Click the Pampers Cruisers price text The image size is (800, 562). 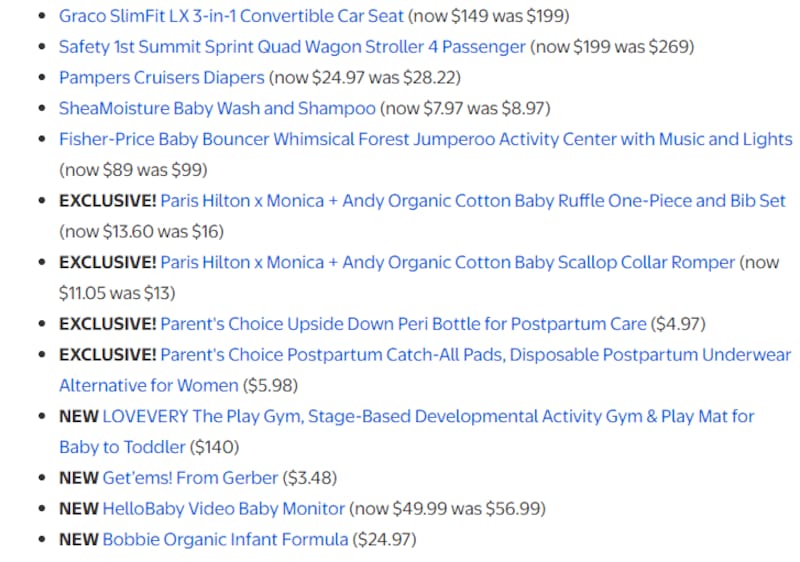tap(365, 78)
